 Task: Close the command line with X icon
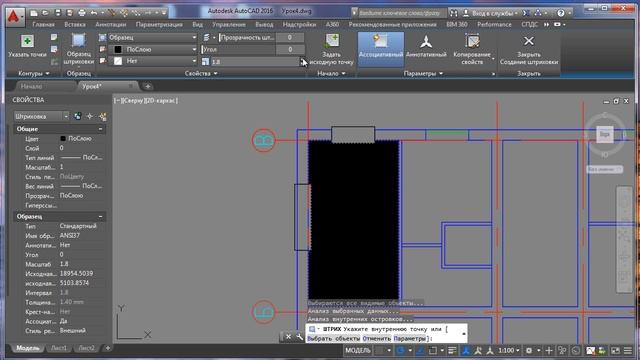point(288,337)
